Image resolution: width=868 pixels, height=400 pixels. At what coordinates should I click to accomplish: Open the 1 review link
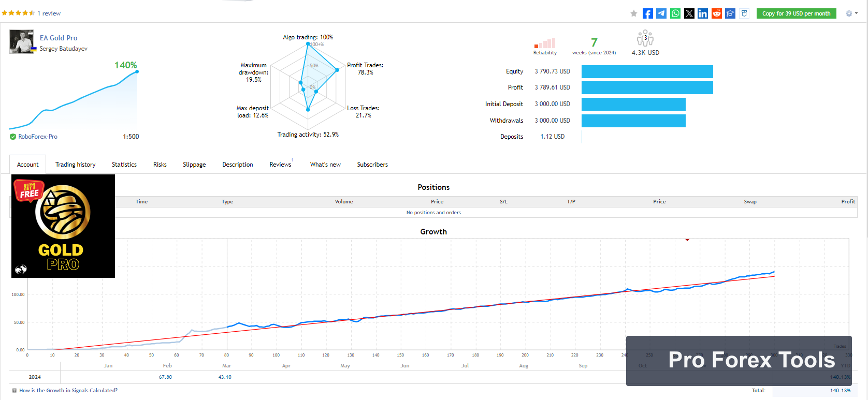[x=49, y=13]
